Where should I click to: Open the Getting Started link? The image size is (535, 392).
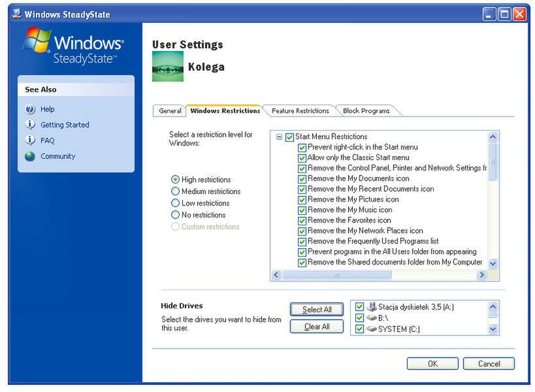(x=65, y=125)
